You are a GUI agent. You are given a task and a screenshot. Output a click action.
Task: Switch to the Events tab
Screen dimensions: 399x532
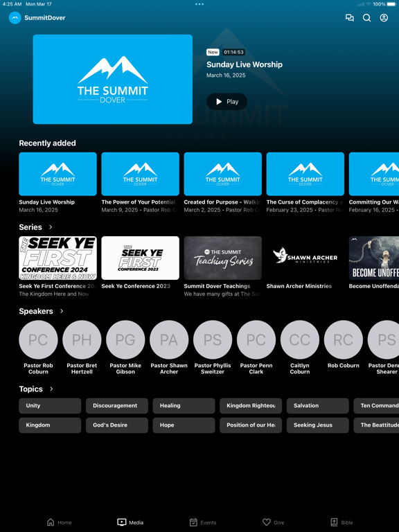click(x=203, y=522)
